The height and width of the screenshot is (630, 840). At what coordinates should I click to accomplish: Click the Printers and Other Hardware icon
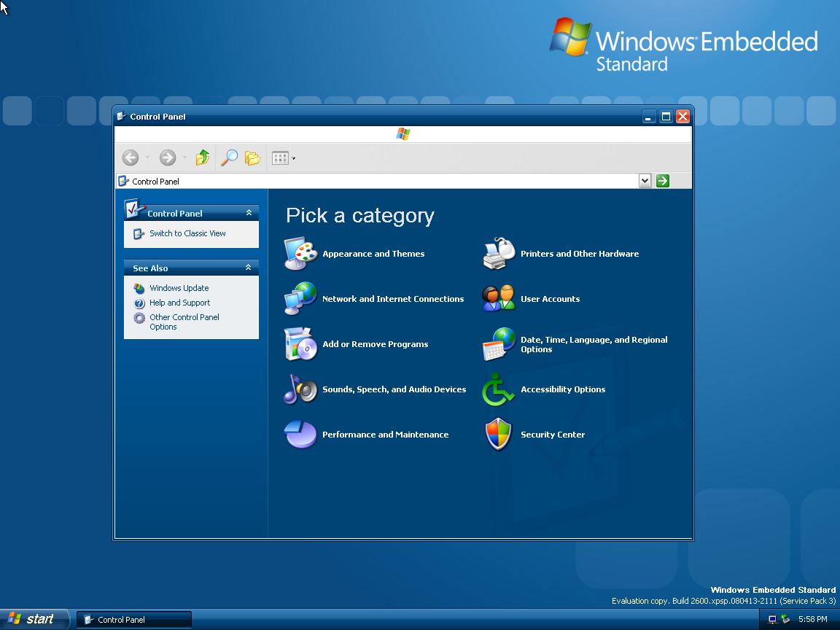pos(499,254)
